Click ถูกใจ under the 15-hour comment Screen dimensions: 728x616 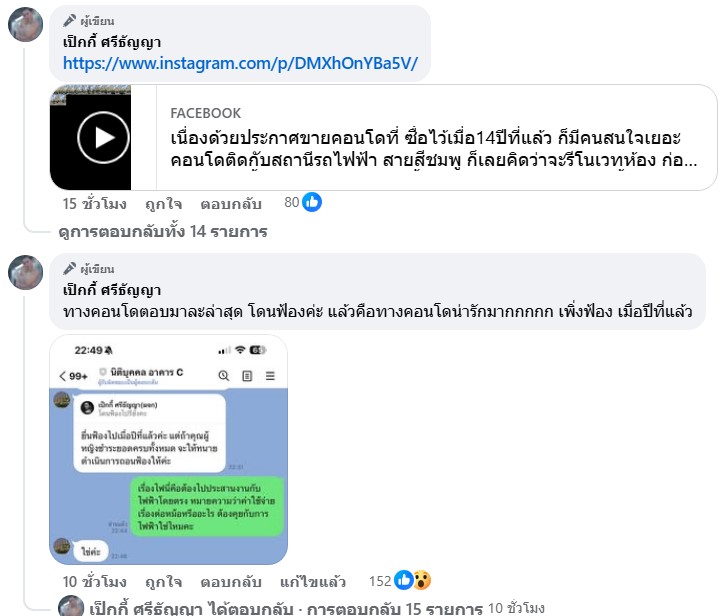tap(163, 204)
